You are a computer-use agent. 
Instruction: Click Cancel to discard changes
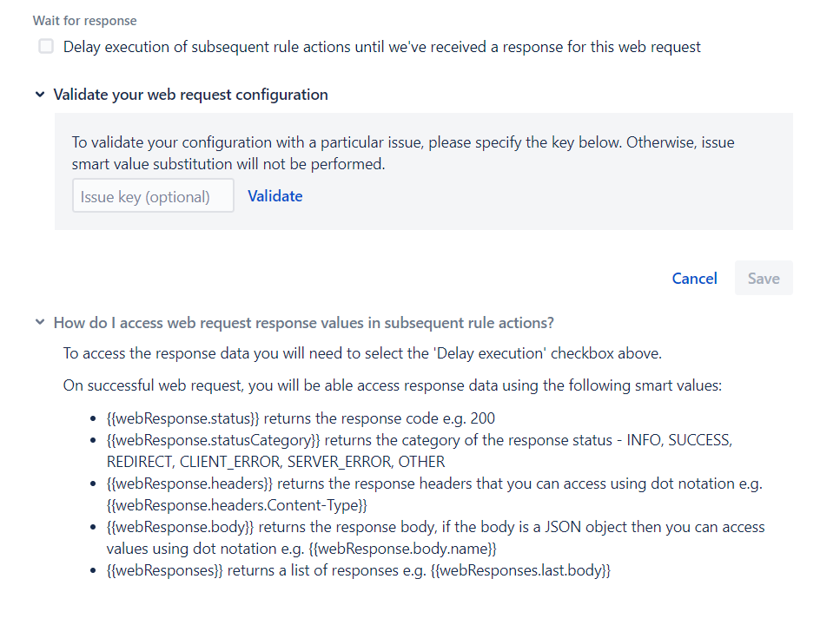[x=694, y=278]
